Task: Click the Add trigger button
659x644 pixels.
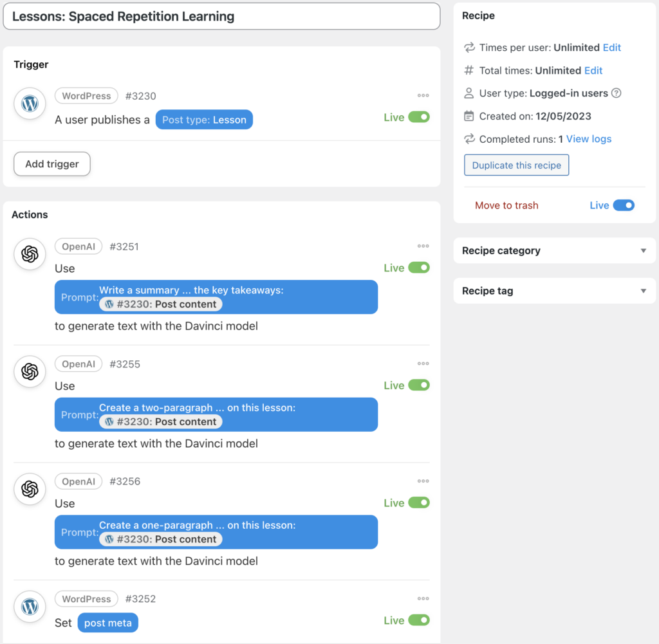Action: coord(52,164)
